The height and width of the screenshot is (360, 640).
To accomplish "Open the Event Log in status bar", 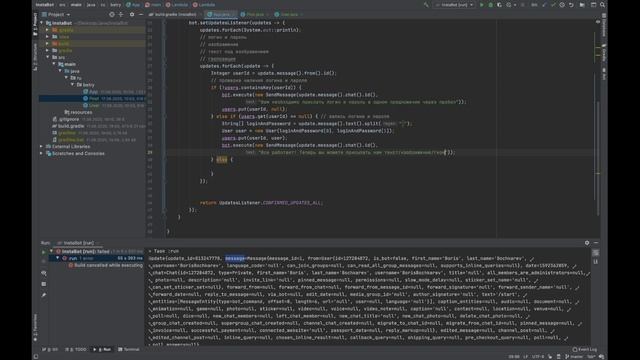I will pyautogui.click(x=584, y=349).
